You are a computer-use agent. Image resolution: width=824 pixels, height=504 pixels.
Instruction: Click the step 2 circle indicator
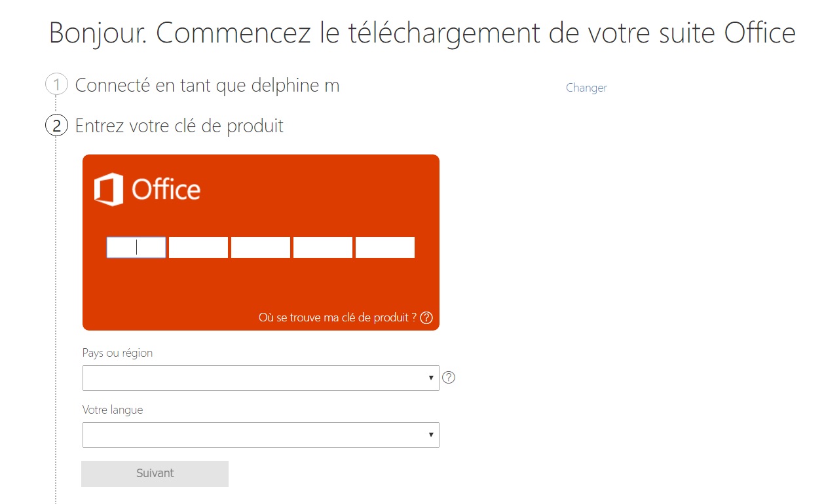[x=56, y=125]
